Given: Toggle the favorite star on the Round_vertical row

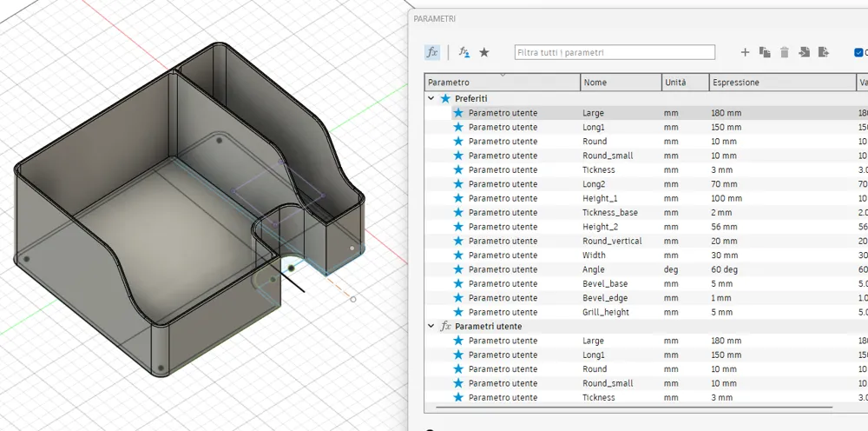Looking at the screenshot, I should click(458, 241).
